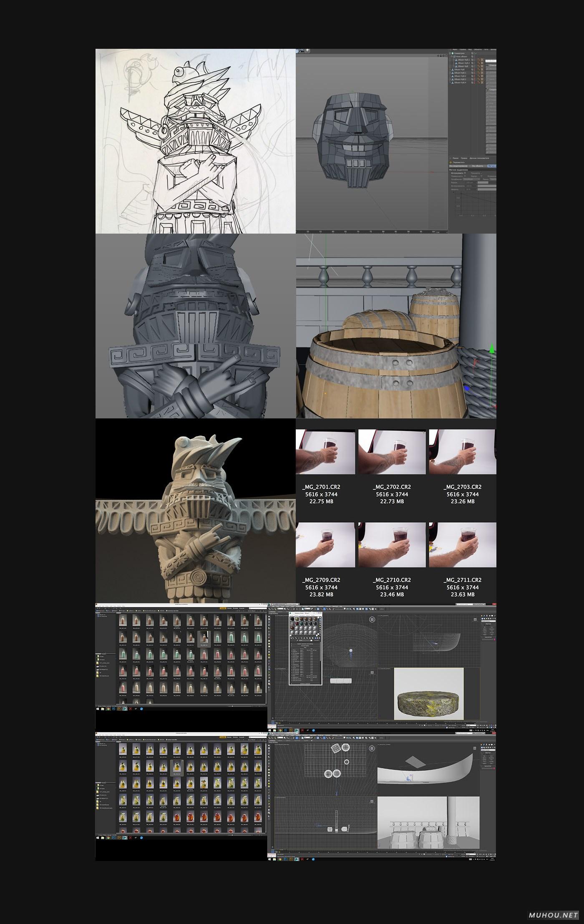Select the _MG_2703.CR2 photo thumbnail

point(463,452)
